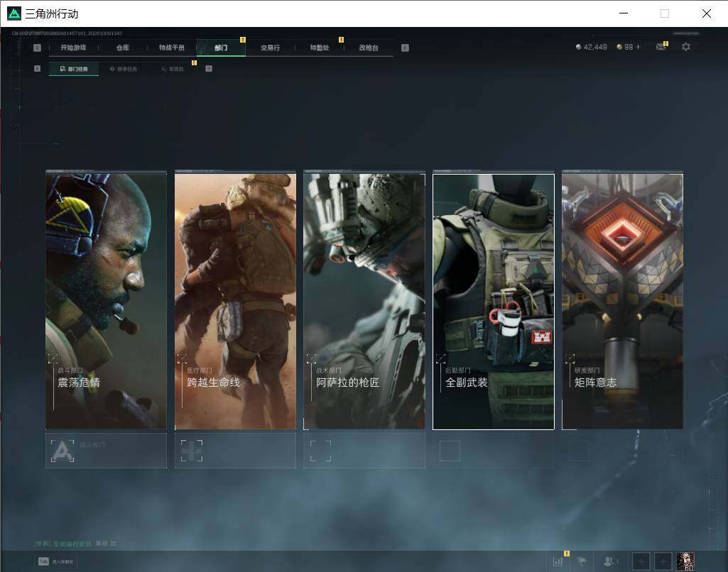Open the 矩阵意志 mission card
The width and height of the screenshot is (728, 572).
[623, 301]
